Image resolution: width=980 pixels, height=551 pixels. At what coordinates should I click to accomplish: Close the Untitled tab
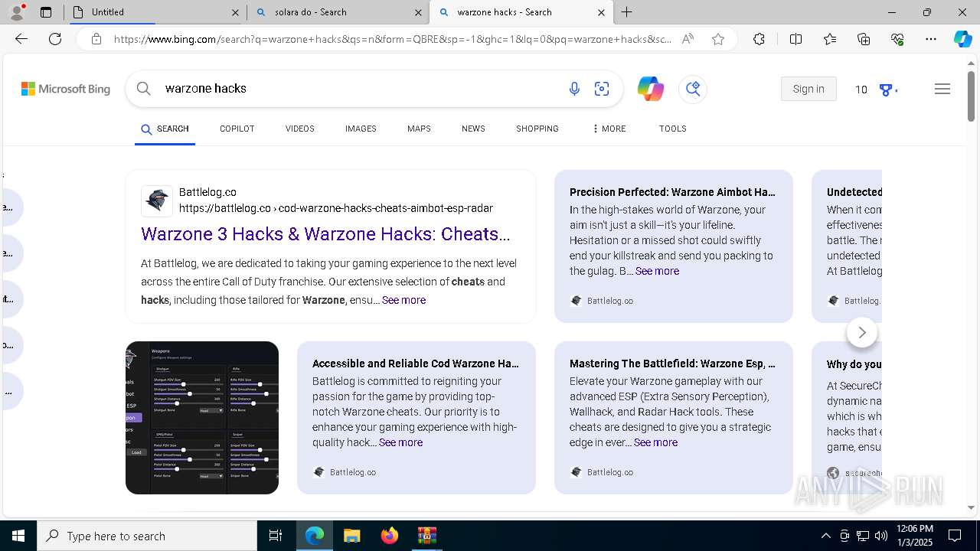point(236,12)
